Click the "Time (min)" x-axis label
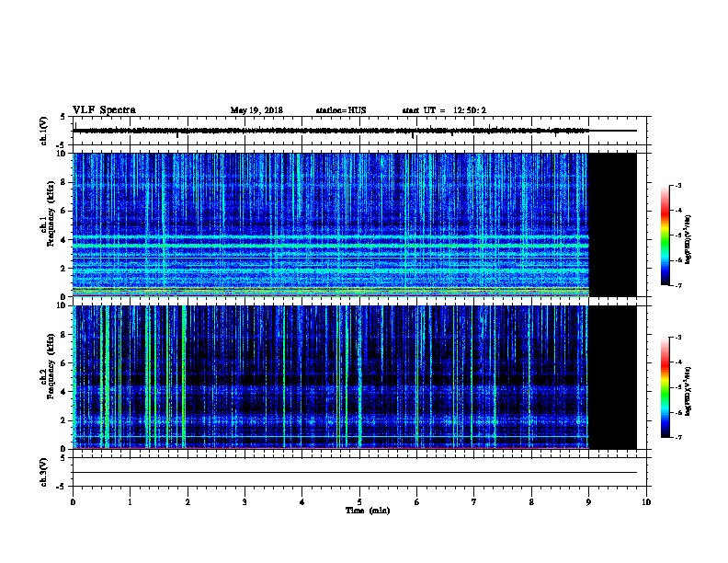 click(x=368, y=511)
